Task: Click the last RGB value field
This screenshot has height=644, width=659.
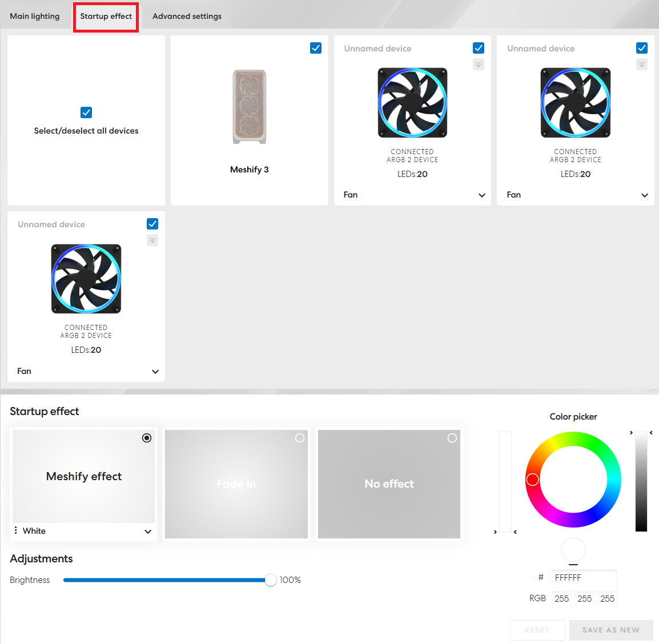Action: click(607, 599)
